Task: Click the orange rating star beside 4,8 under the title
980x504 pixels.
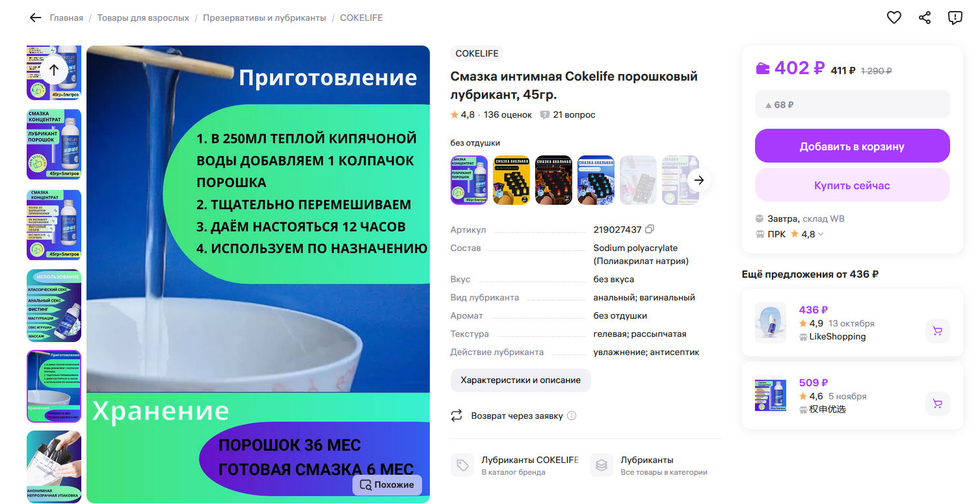Action: (455, 115)
